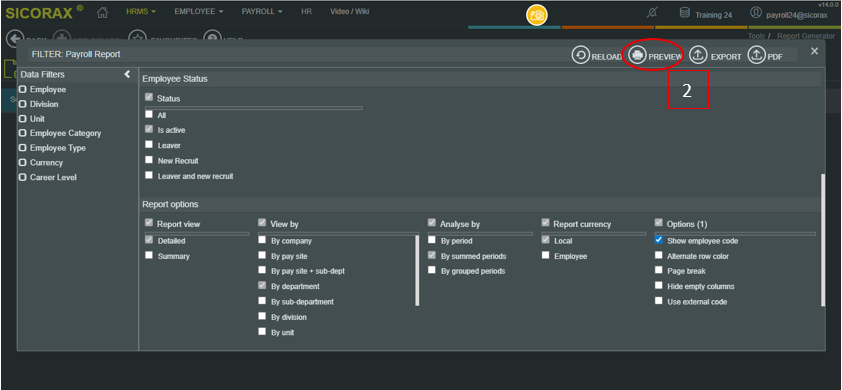The image size is (842, 390).
Task: Toggle the Local report currency checkbox
Action: [546, 240]
